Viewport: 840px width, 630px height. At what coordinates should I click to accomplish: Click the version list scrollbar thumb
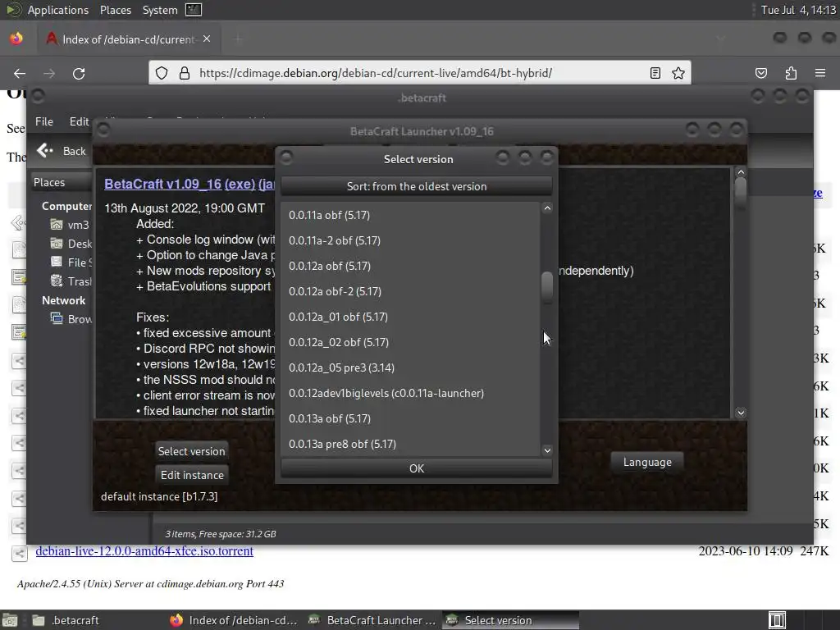(547, 288)
